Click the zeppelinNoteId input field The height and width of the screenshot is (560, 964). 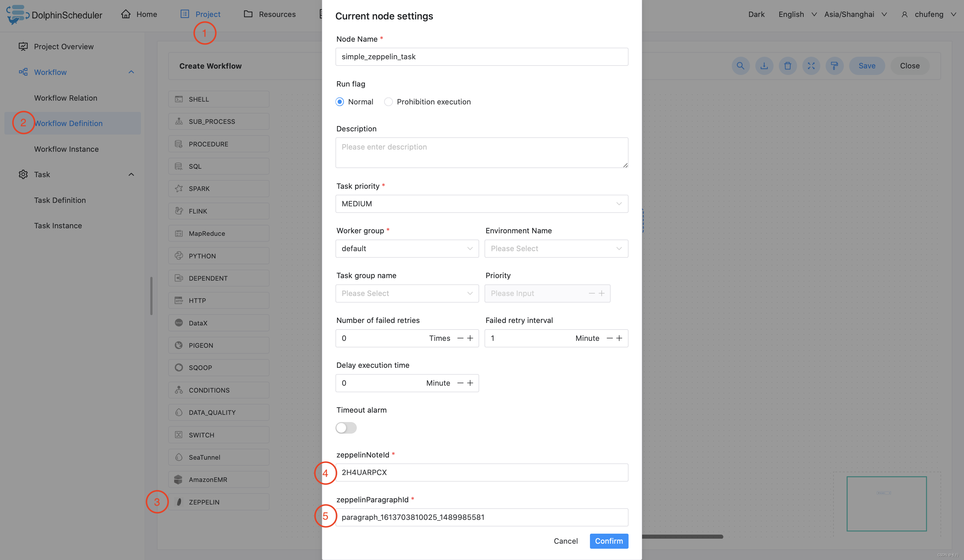coord(482,473)
